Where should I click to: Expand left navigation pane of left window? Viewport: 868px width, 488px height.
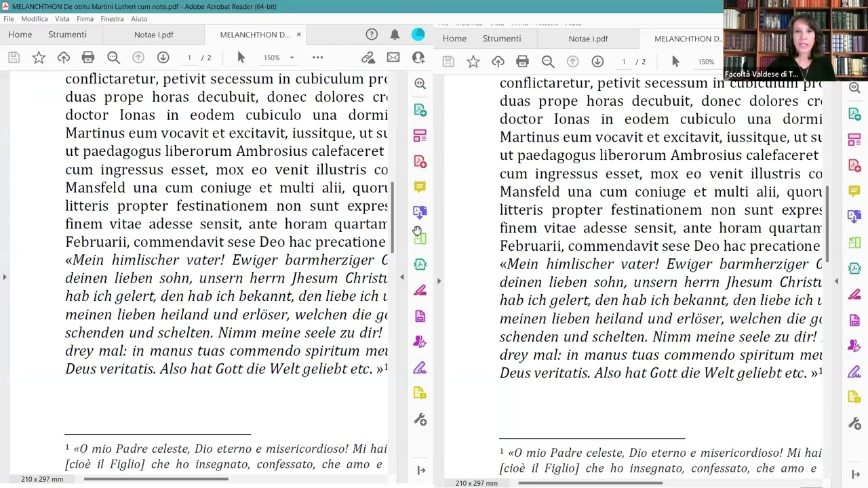tap(4, 277)
